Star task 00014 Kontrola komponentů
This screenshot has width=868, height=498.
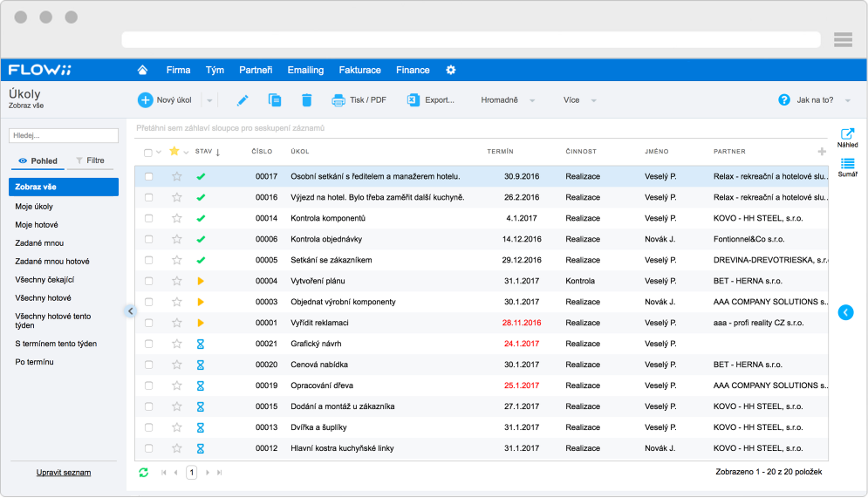coord(176,218)
